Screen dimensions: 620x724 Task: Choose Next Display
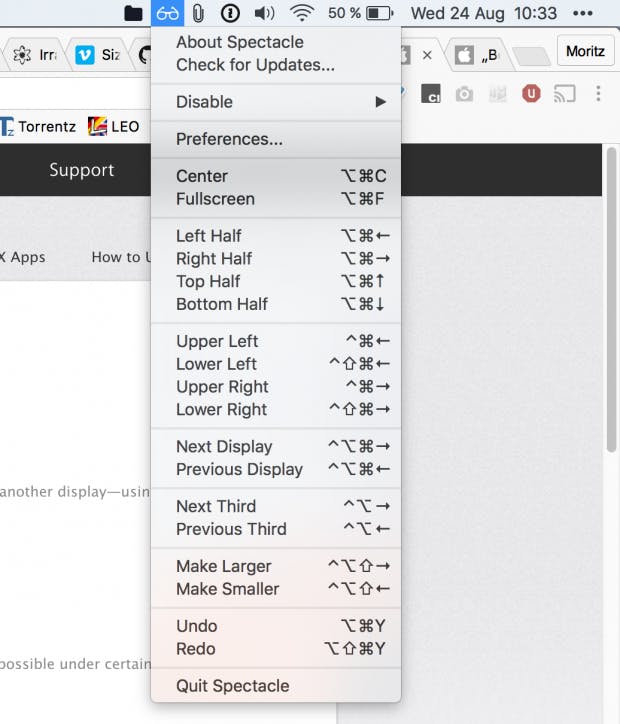tap(276, 446)
